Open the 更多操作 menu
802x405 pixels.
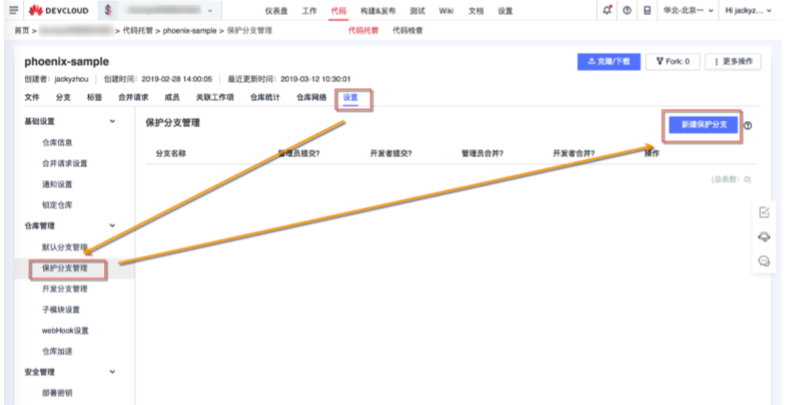click(x=733, y=61)
